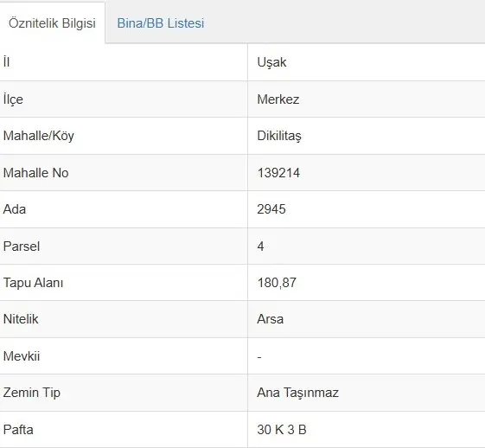Click the Nitelik value Arsa
Viewport: 485px width, 448px height.
[270, 319]
